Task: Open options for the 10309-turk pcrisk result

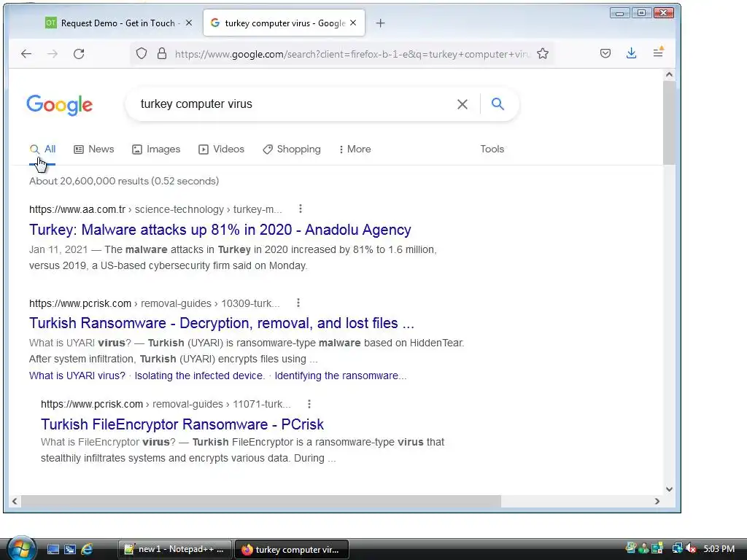Action: point(298,303)
